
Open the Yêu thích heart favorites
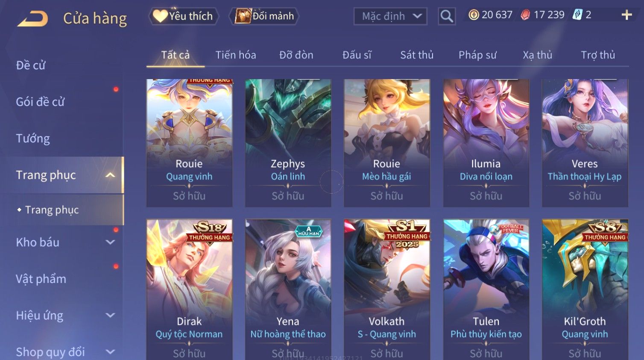184,16
